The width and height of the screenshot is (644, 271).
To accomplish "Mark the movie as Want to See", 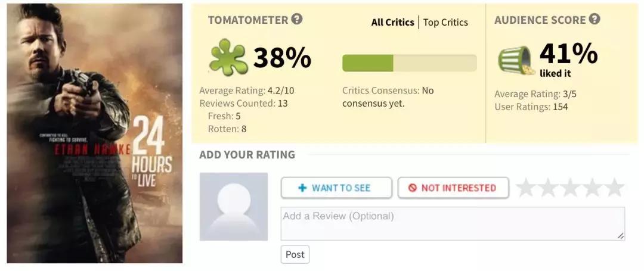I will pos(336,188).
